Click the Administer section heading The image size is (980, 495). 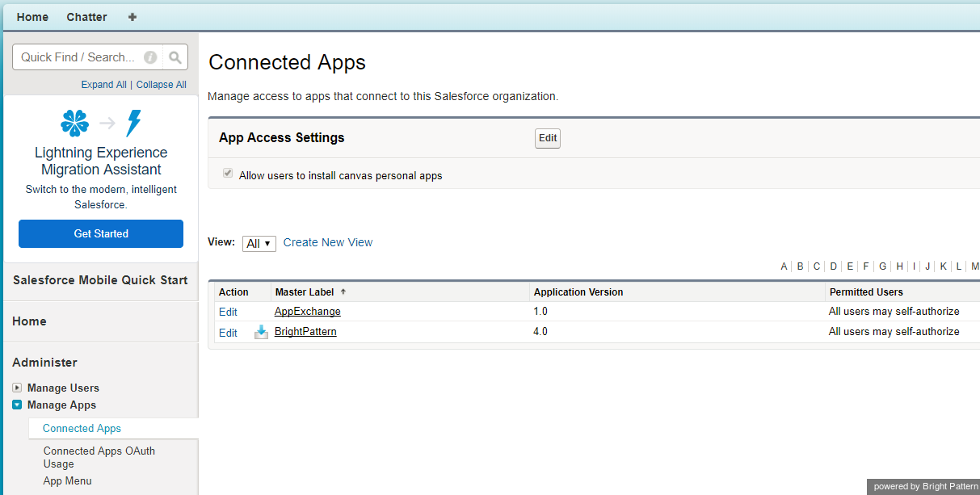(x=44, y=363)
